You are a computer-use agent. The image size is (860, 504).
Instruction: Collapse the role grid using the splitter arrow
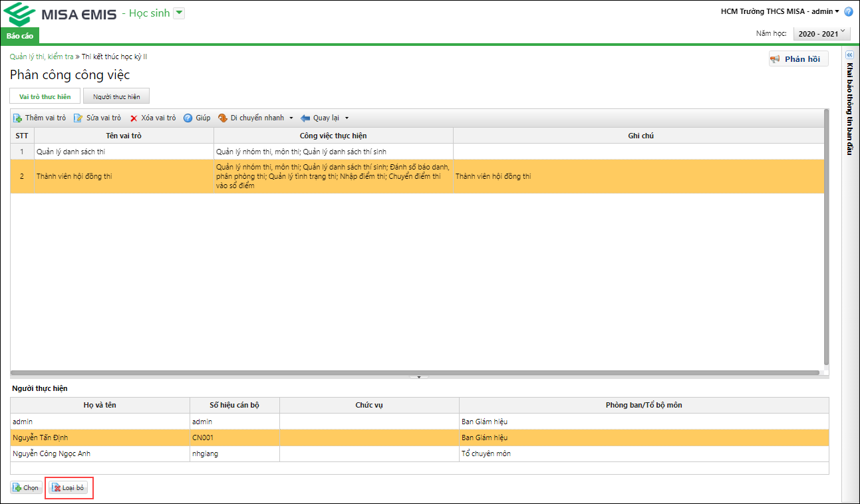pos(419,377)
